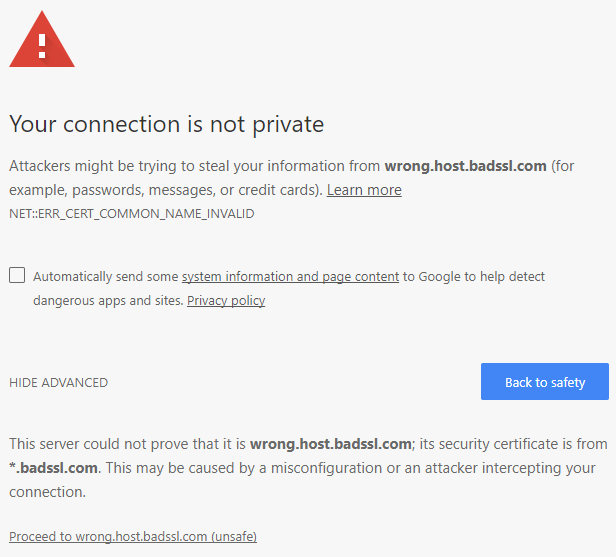Collapse details with HIDE ADVANCED
616x557 pixels.
click(59, 383)
